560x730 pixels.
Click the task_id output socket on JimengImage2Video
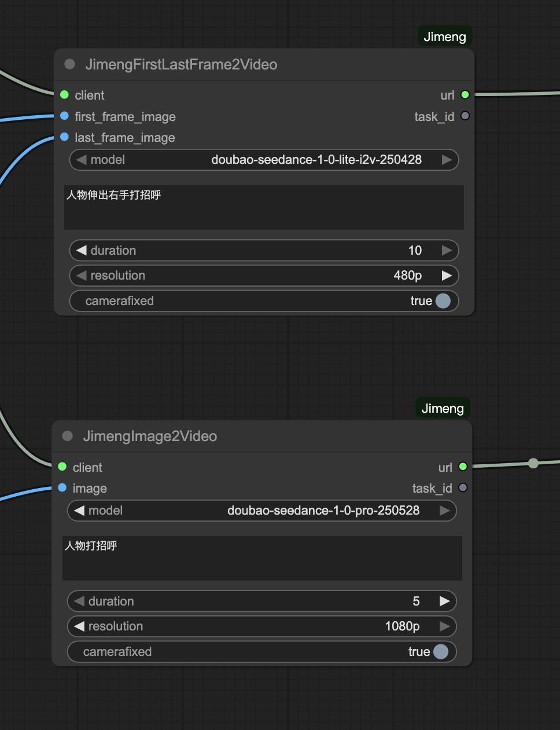click(463, 488)
